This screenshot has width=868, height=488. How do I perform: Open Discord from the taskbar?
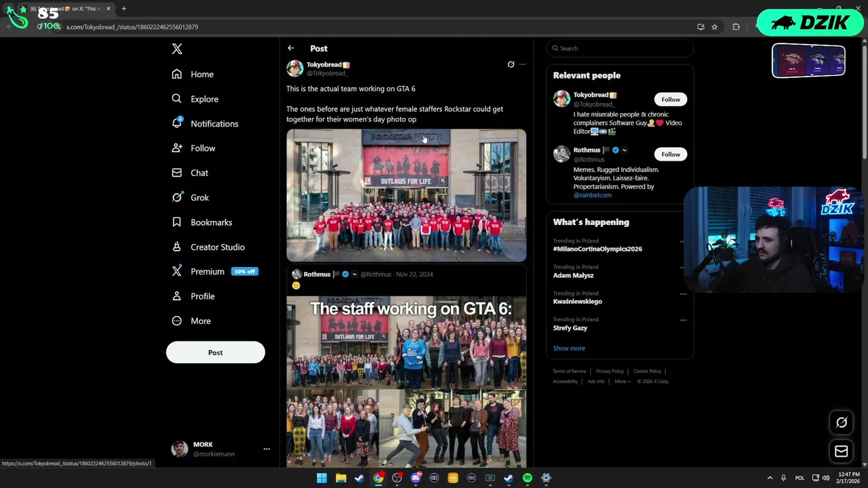(x=416, y=478)
